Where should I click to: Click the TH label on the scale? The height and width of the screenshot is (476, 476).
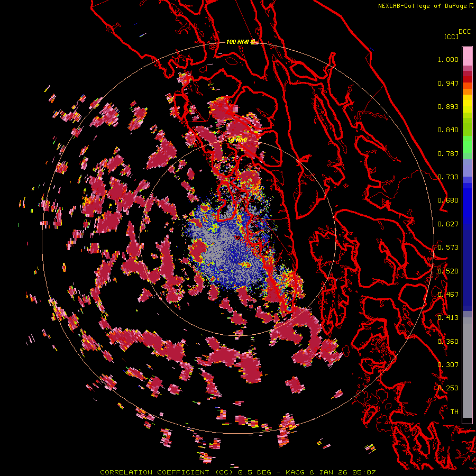tap(454, 412)
